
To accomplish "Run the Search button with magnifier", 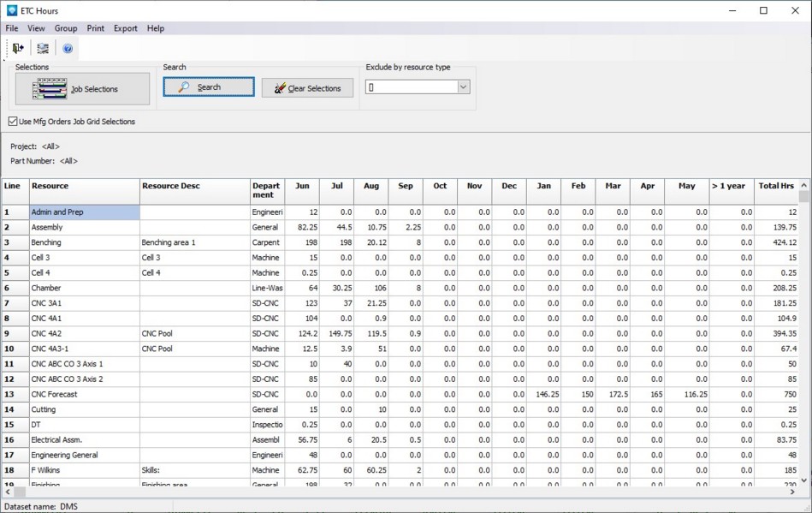I will pyautogui.click(x=209, y=87).
